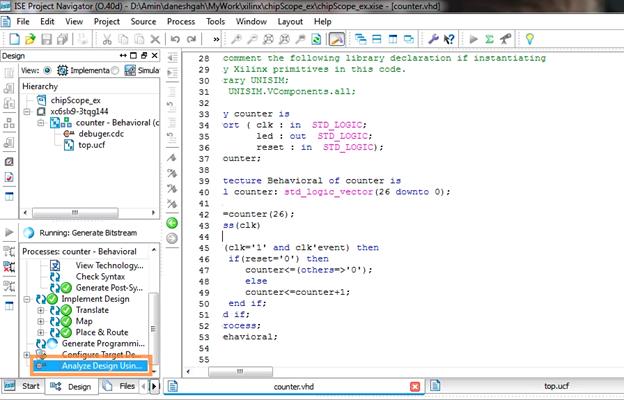The height and width of the screenshot is (400, 624).
Task: Open the File menu
Action: tap(23, 21)
